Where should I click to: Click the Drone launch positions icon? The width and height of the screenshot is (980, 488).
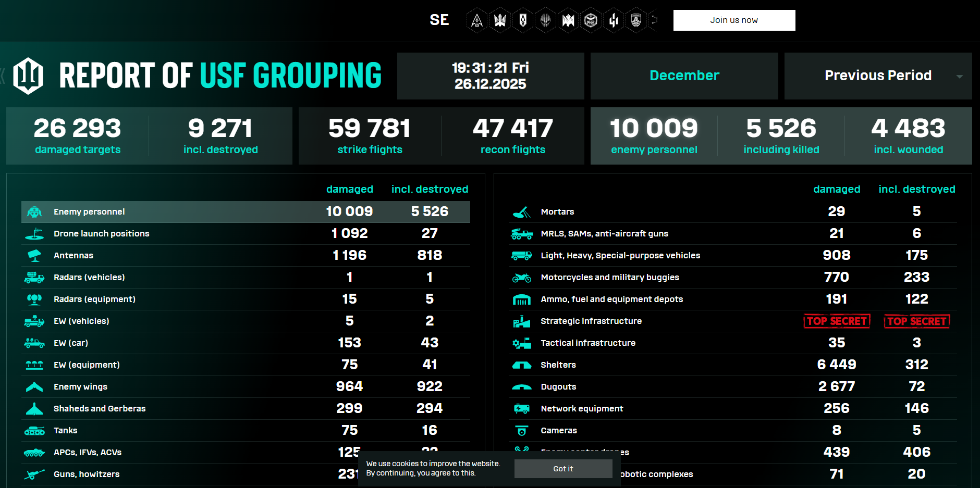coord(34,234)
